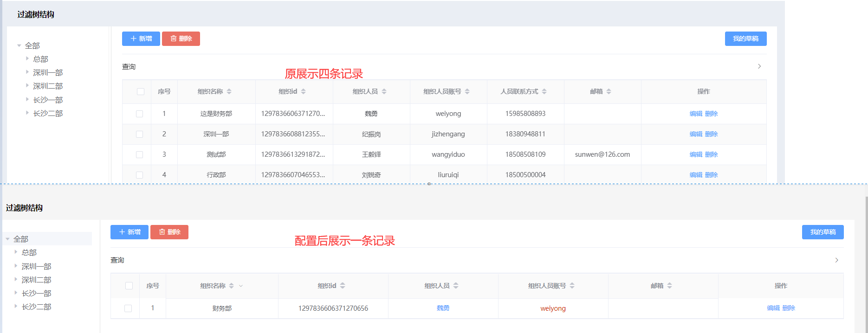Sort bottom table by 组织人员账号 column
The width and height of the screenshot is (868, 333).
click(572, 286)
